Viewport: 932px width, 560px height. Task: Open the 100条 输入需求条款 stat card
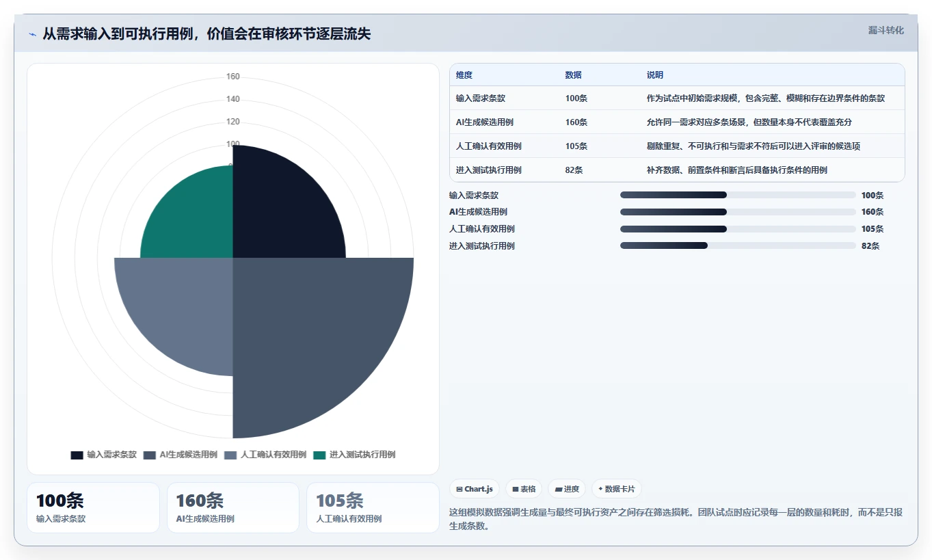[93, 507]
